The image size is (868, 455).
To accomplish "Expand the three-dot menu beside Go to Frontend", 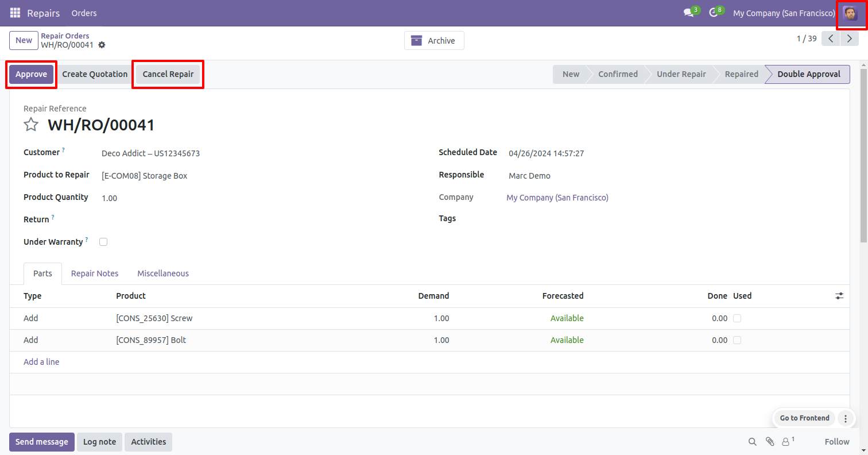I will [x=845, y=418].
